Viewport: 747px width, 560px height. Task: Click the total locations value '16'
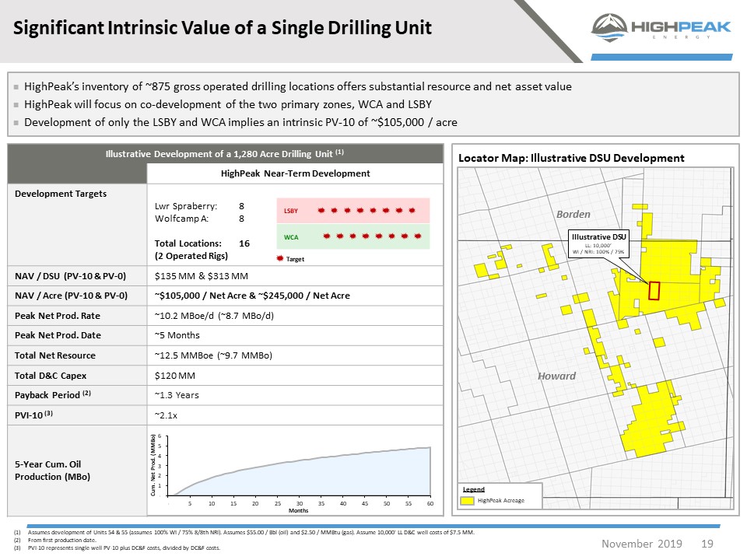click(244, 243)
